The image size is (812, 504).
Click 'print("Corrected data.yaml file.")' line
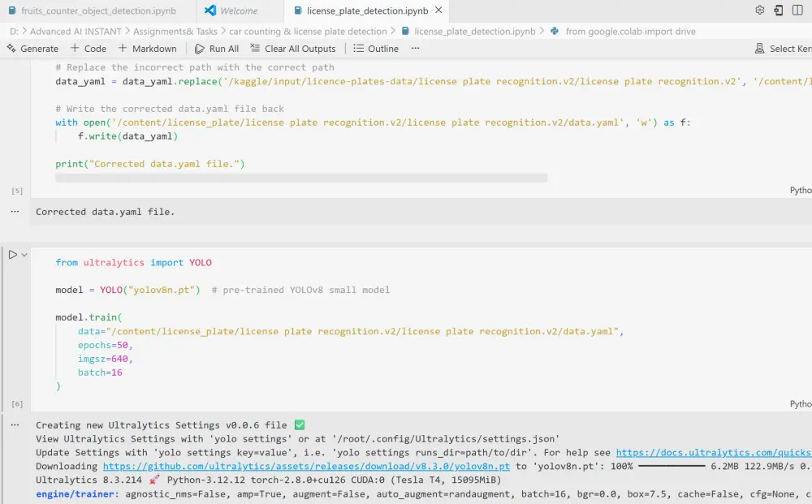pos(150,164)
